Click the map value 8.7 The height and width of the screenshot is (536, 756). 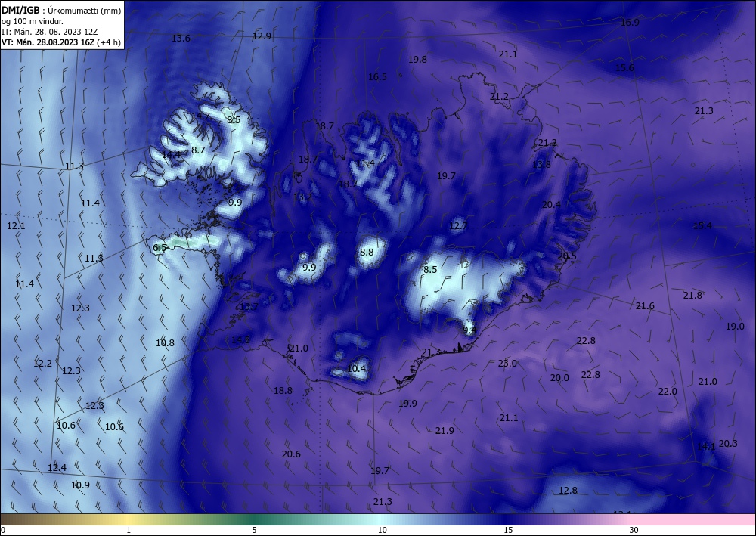198,150
